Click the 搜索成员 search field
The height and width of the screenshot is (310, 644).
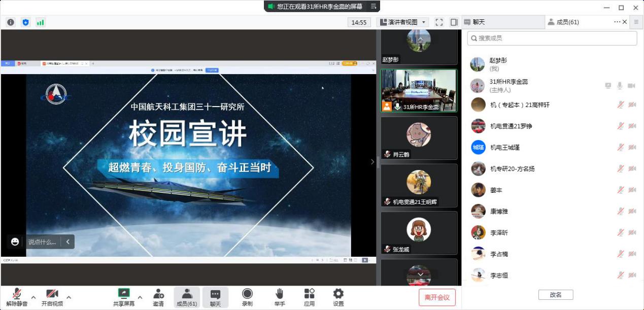point(552,38)
